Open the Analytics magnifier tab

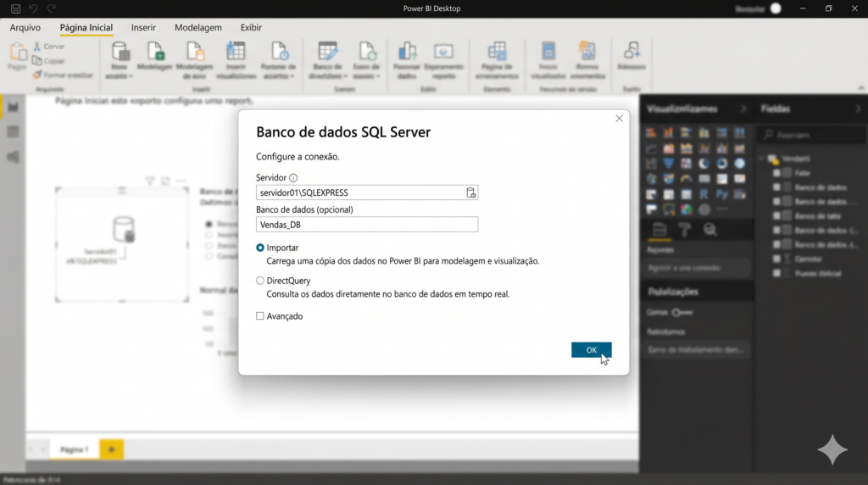click(x=710, y=230)
